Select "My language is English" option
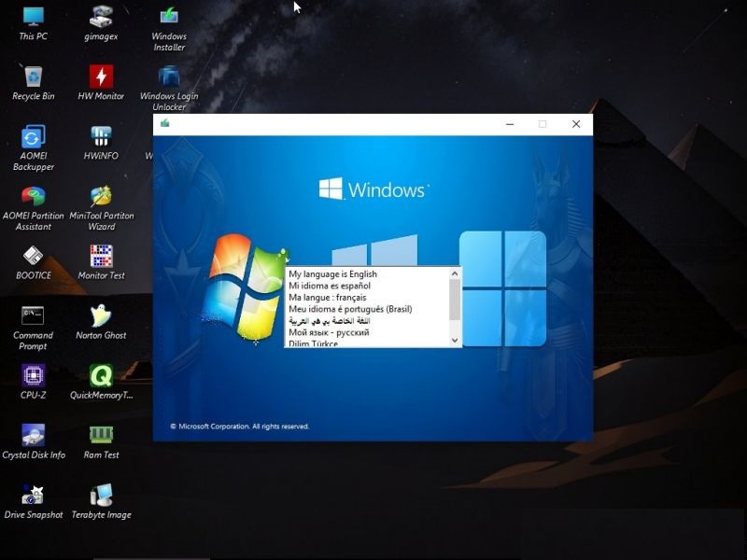 pos(332,274)
